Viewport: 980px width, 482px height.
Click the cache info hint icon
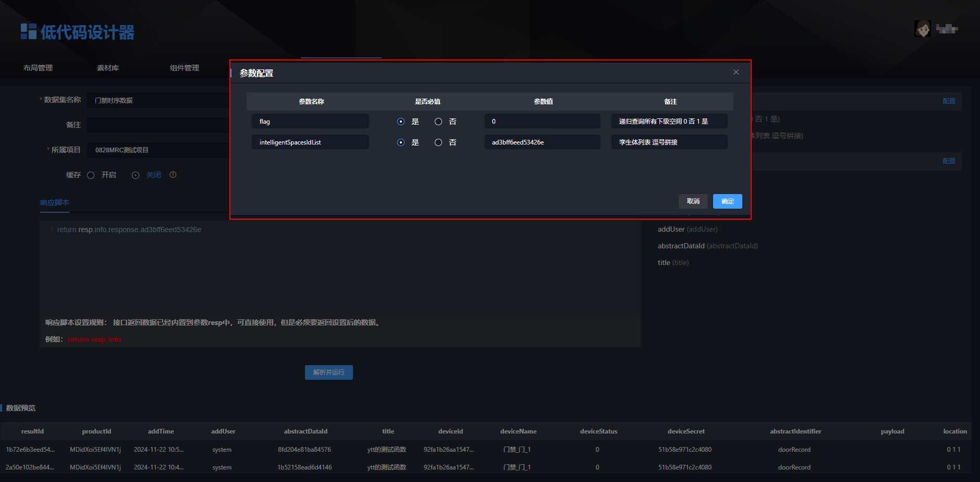[173, 175]
